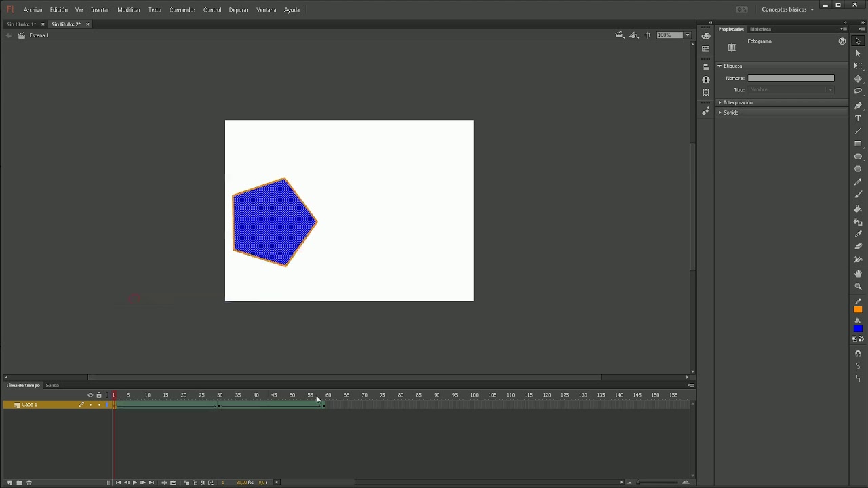Select the Hand tool
This screenshot has width=868, height=488.
[858, 274]
